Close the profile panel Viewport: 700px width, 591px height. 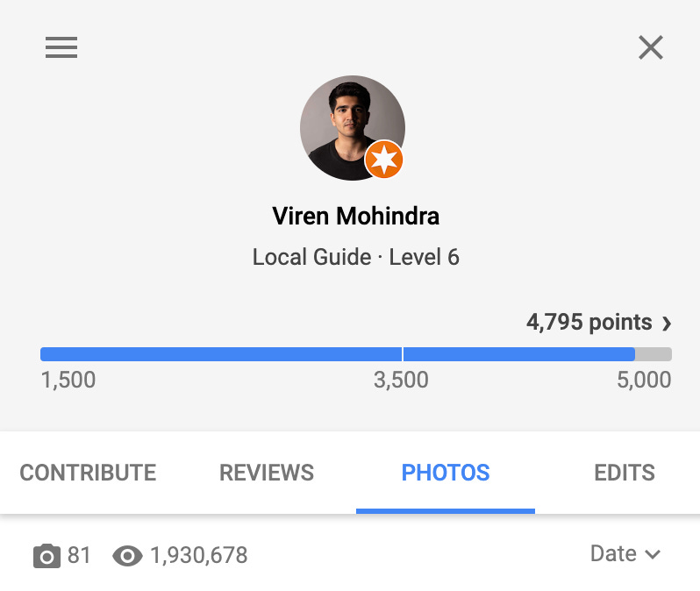pos(651,47)
